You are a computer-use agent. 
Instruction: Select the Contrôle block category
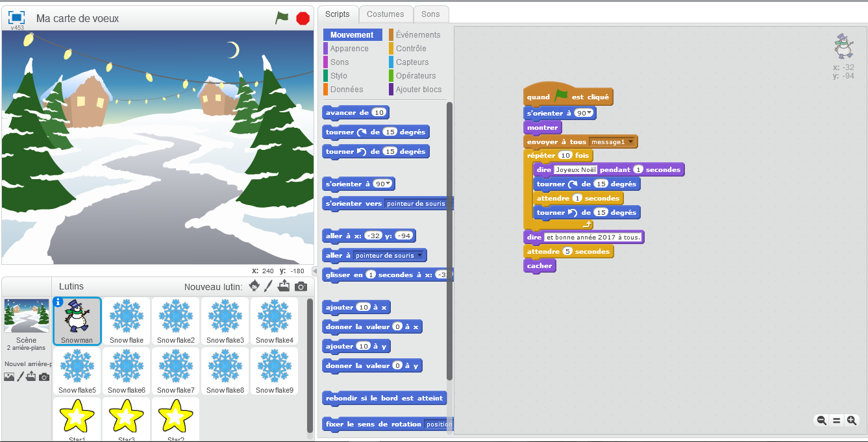[411, 49]
